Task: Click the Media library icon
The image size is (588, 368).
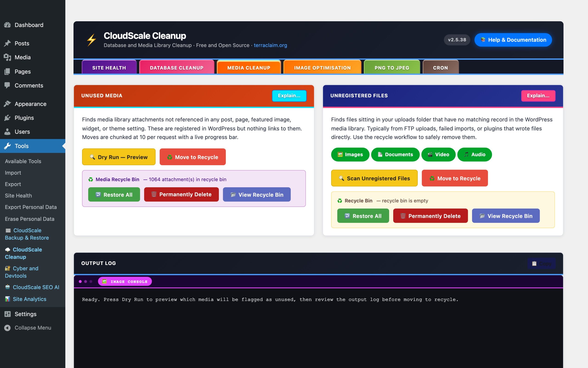Action: coord(7,57)
